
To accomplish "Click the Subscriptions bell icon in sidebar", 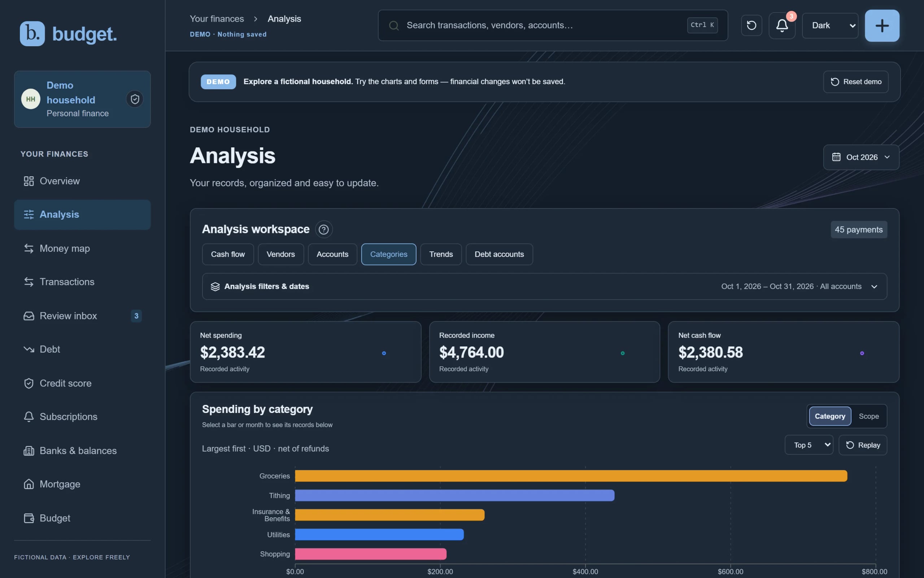I will tap(29, 417).
